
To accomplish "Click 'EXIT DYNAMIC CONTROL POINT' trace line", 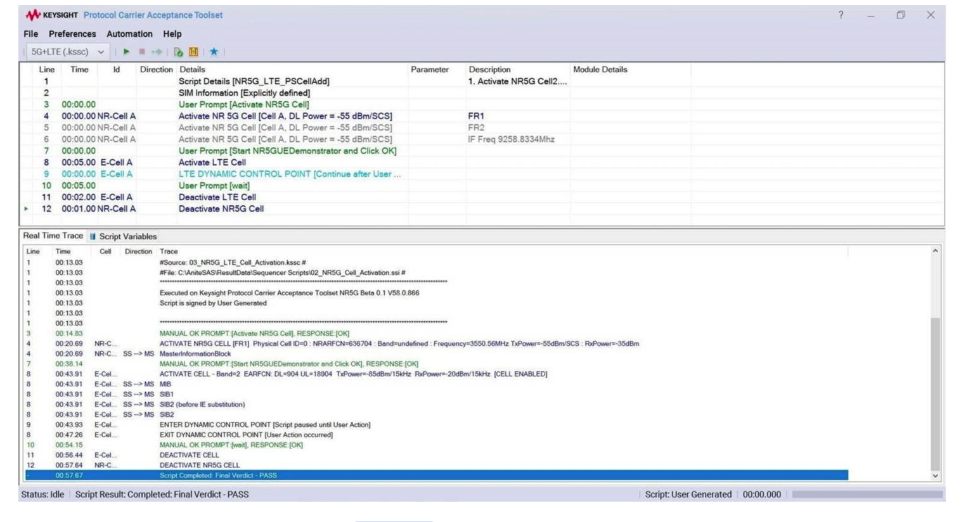I will [x=246, y=435].
